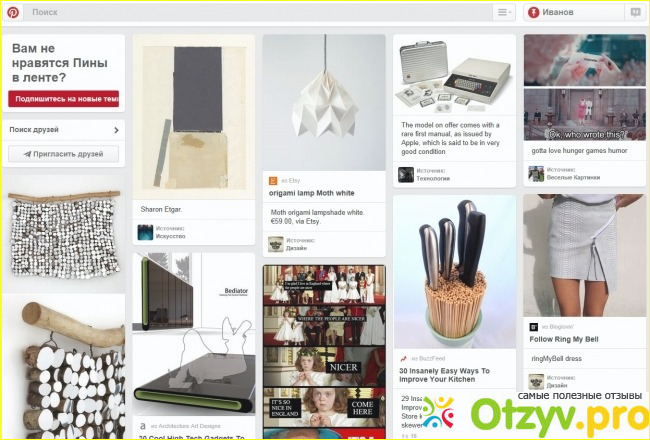Viewport: 650px width, 440px height.
Task: Open the knife holder pin image
Action: click(x=454, y=272)
